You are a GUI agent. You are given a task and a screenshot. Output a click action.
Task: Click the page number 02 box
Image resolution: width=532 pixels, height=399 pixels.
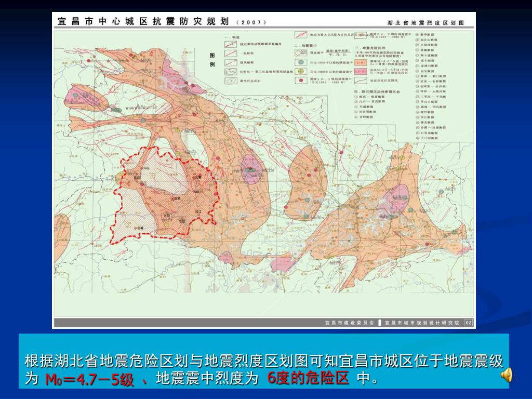(x=468, y=322)
